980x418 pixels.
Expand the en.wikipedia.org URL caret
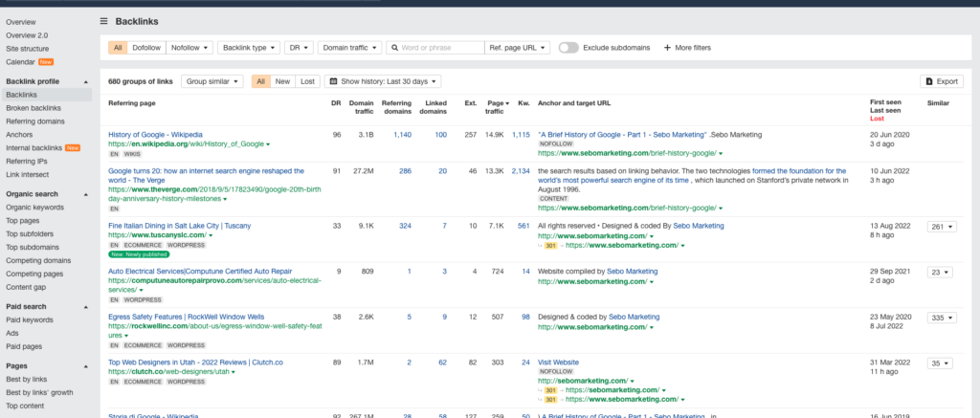click(268, 144)
